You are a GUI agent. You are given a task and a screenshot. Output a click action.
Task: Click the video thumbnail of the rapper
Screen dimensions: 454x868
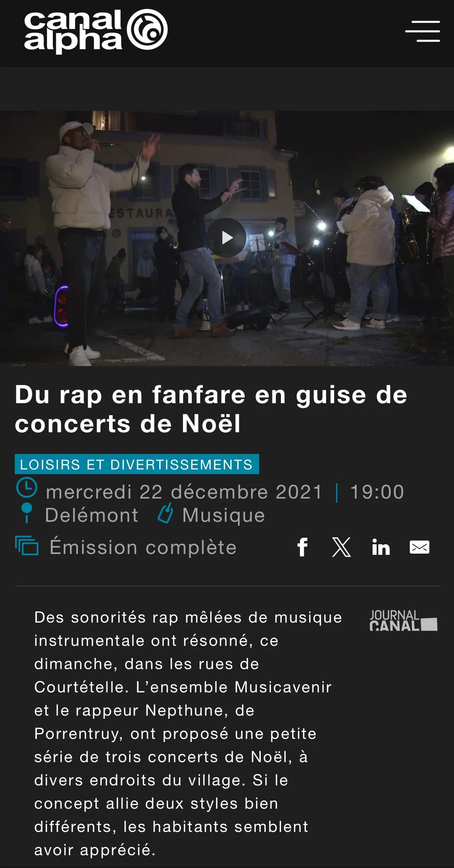pyautogui.click(x=227, y=238)
